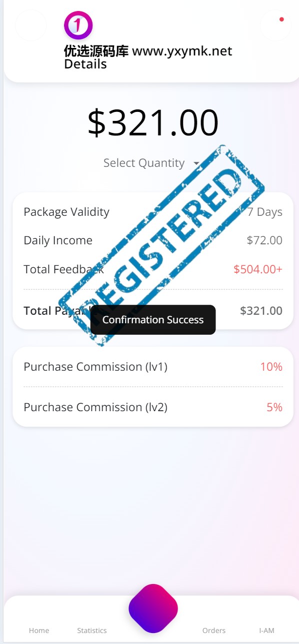Image resolution: width=299 pixels, height=644 pixels.
Task: Click the Details page title
Action: pyautogui.click(x=85, y=64)
